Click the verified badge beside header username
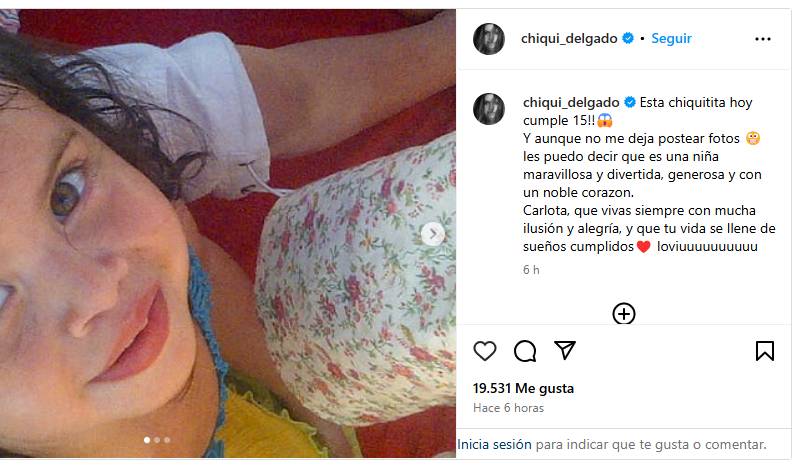This screenshot has width=792, height=475. click(628, 38)
